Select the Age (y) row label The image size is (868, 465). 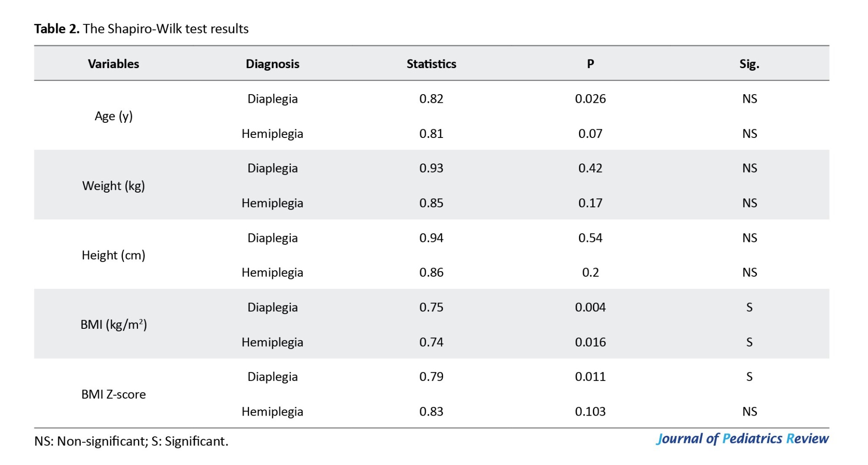pos(113,116)
